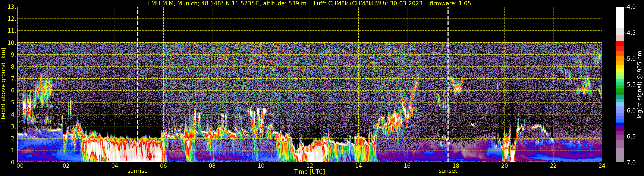The height and width of the screenshot is (176, 644).
Task: Click the 06 tick on the time axis
Action: click(163, 166)
